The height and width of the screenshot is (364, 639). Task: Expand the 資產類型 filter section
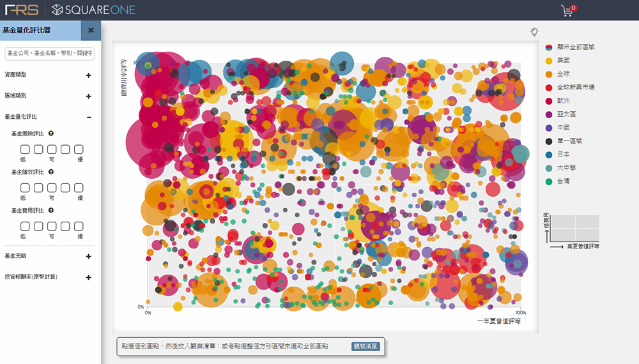click(88, 75)
